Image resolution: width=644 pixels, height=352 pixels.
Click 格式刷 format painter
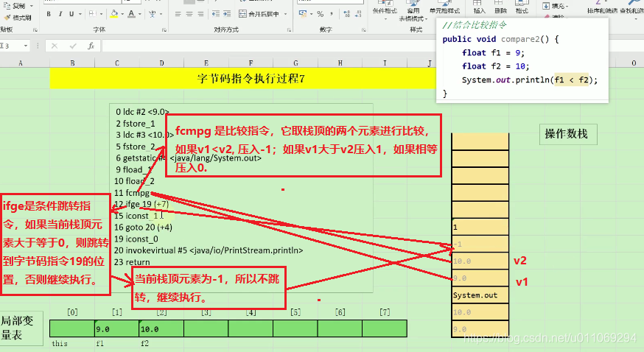[x=18, y=18]
